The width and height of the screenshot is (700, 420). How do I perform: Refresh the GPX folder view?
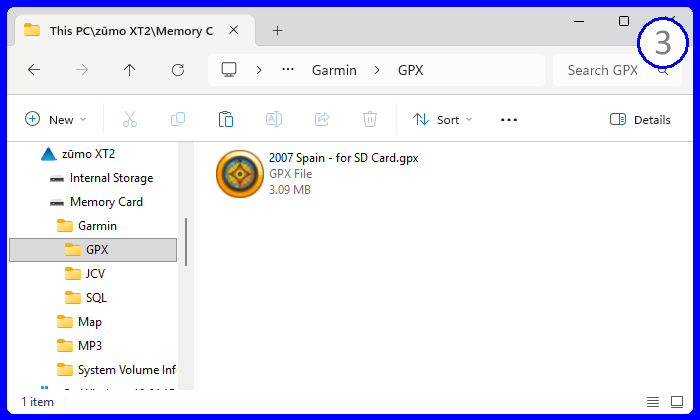tap(178, 70)
